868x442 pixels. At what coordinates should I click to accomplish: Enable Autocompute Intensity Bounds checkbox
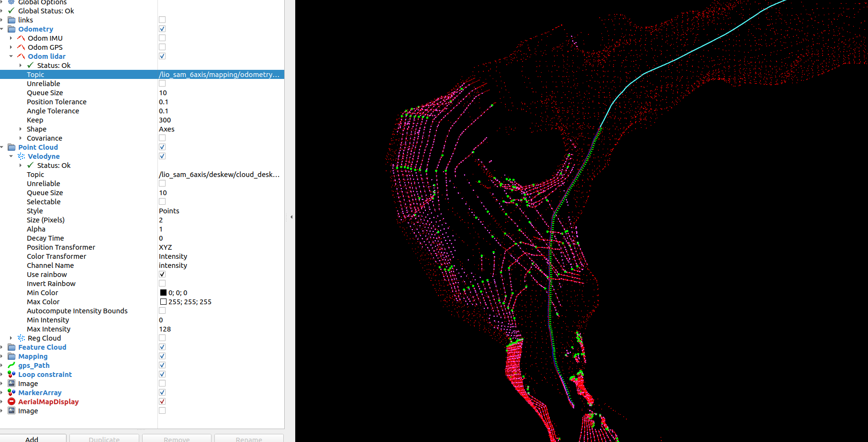(x=162, y=310)
